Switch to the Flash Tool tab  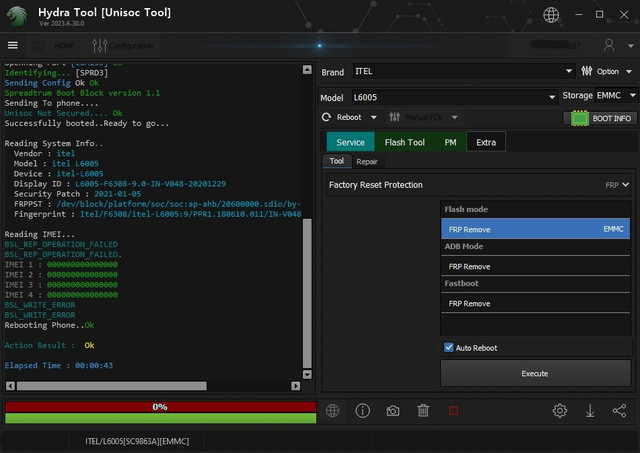click(404, 142)
